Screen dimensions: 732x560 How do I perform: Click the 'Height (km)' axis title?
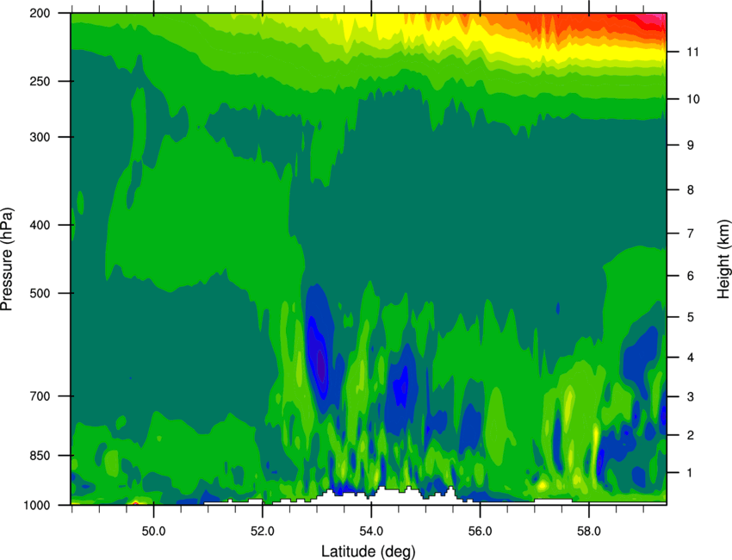tap(723, 258)
